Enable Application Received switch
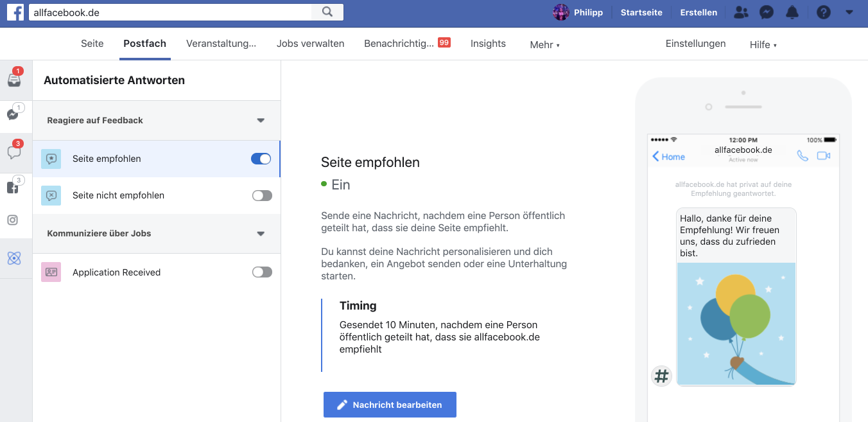This screenshot has height=422, width=868. click(x=262, y=272)
